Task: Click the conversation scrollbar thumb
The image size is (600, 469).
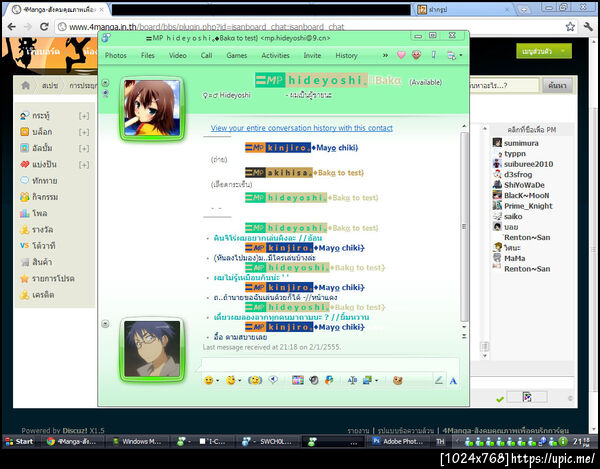Action: (x=464, y=226)
